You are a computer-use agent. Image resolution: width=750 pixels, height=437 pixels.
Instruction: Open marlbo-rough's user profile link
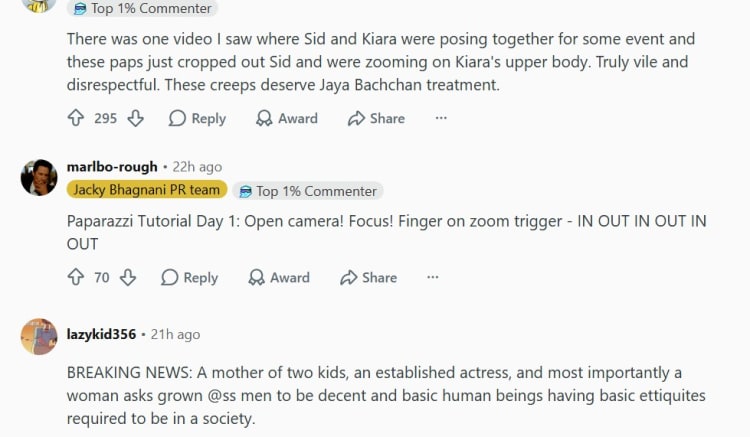[111, 167]
